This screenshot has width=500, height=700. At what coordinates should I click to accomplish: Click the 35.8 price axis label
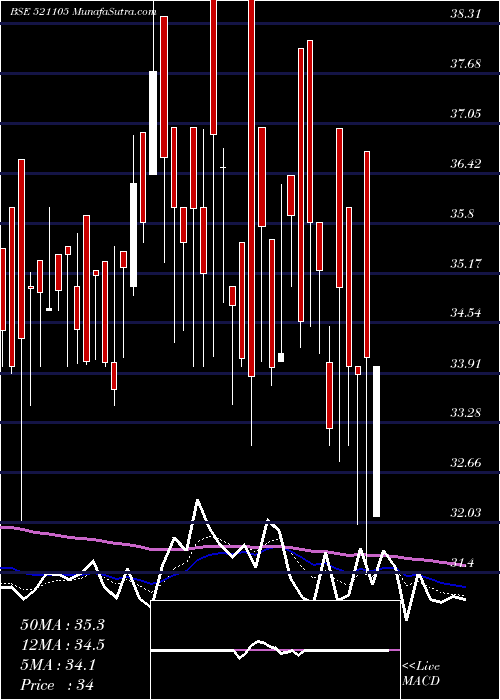(462, 214)
